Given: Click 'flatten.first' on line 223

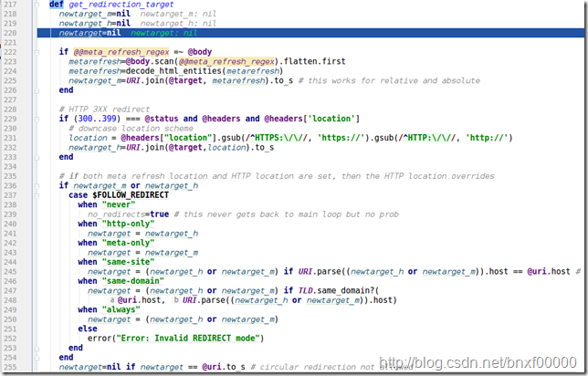Looking at the screenshot, I should pos(315,61).
